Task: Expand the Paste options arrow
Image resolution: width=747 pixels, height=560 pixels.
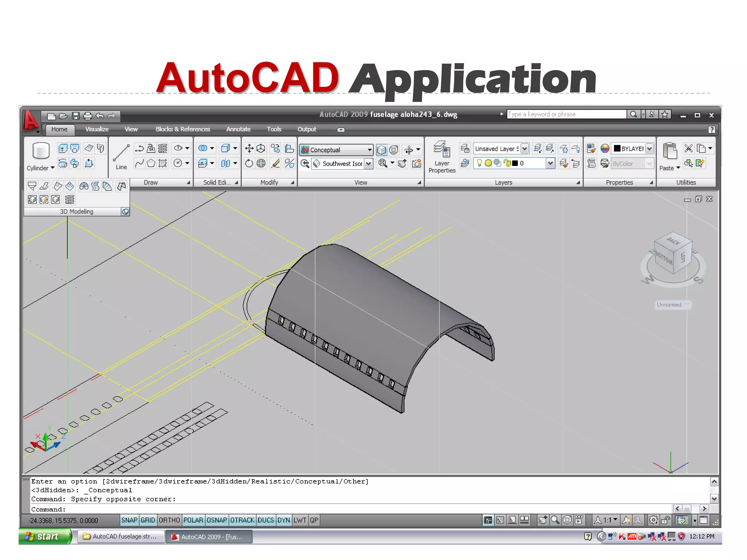Action: tap(678, 168)
